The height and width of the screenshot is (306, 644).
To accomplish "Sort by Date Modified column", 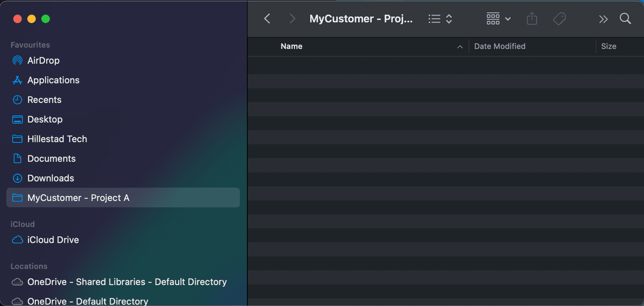I will 500,47.
